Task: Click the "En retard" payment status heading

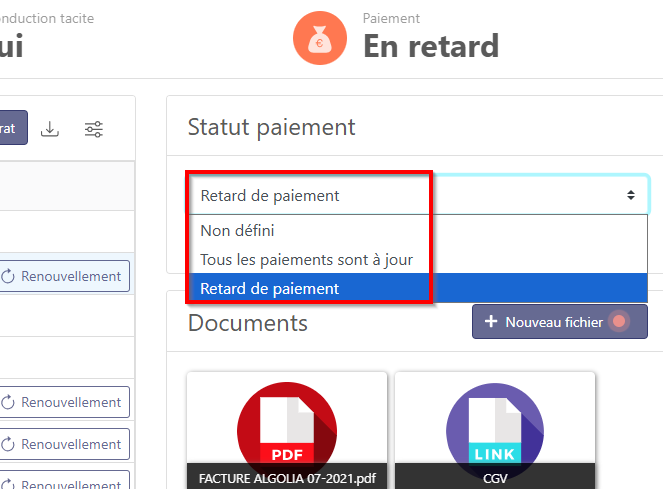Action: pos(430,46)
